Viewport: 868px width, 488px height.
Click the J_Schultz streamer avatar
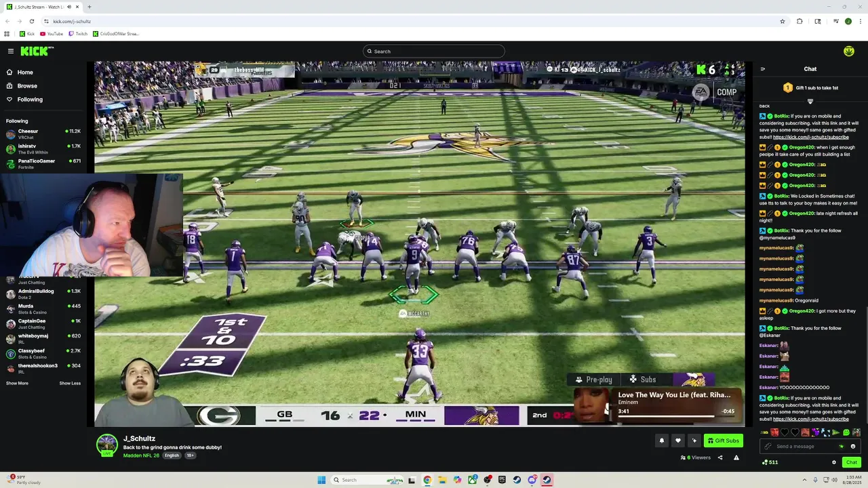107,445
